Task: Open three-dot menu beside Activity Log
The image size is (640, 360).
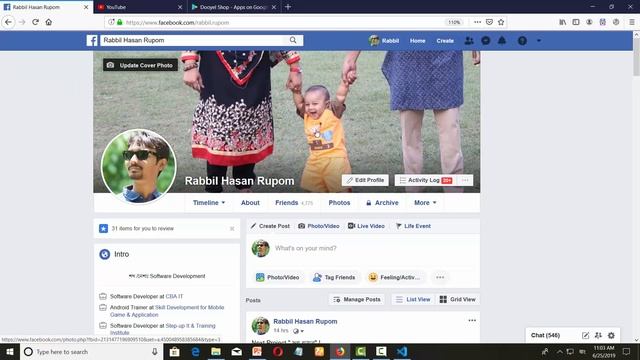Action: (465, 180)
